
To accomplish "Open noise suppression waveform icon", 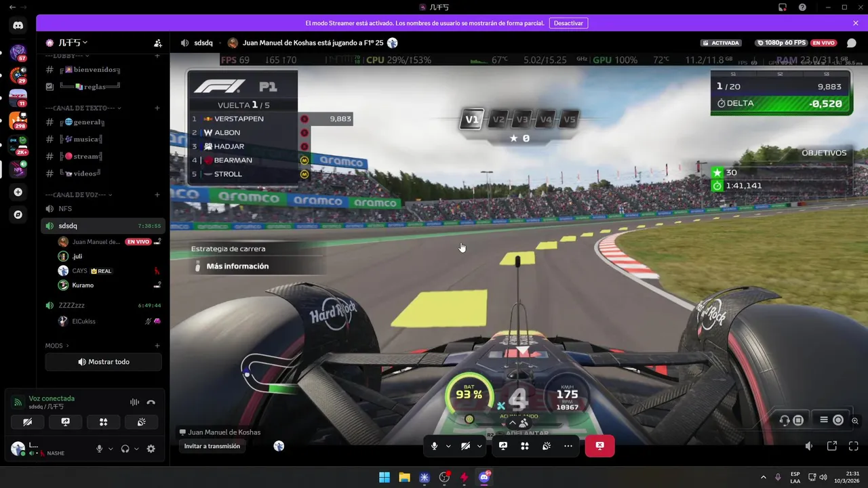I will click(134, 402).
